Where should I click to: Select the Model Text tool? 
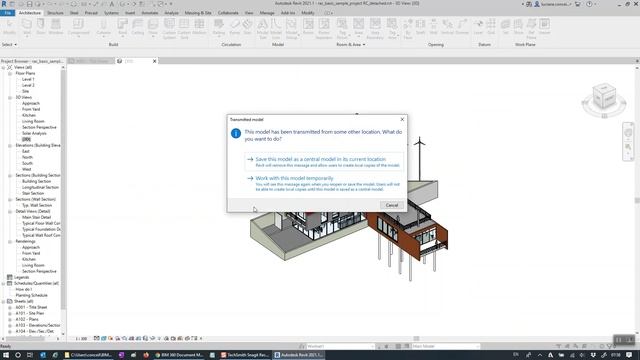pos(262,29)
